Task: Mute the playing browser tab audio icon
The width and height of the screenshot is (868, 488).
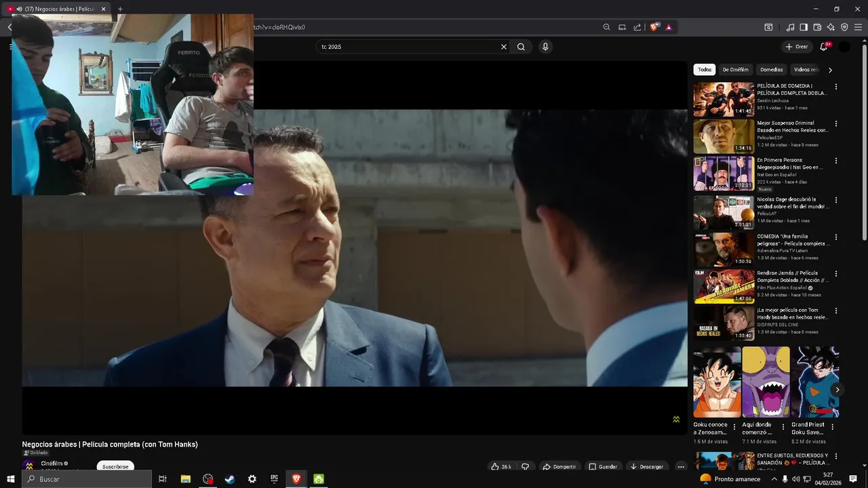Action: click(x=19, y=9)
